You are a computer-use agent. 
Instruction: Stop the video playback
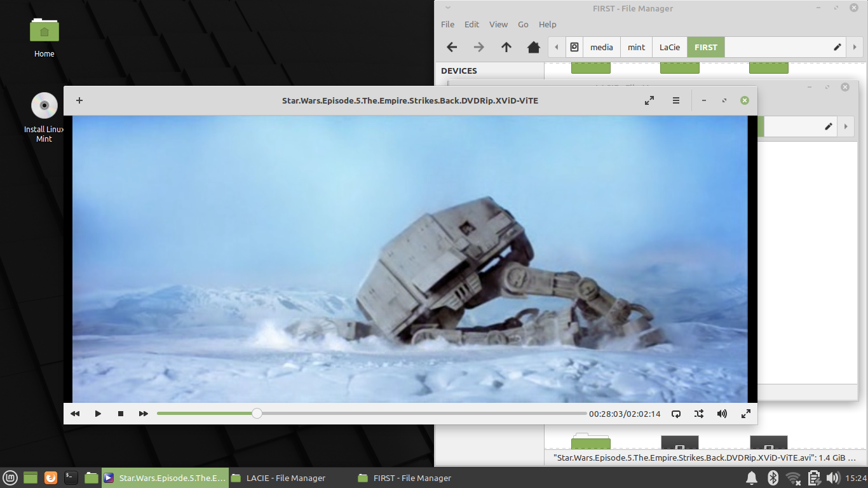click(121, 414)
